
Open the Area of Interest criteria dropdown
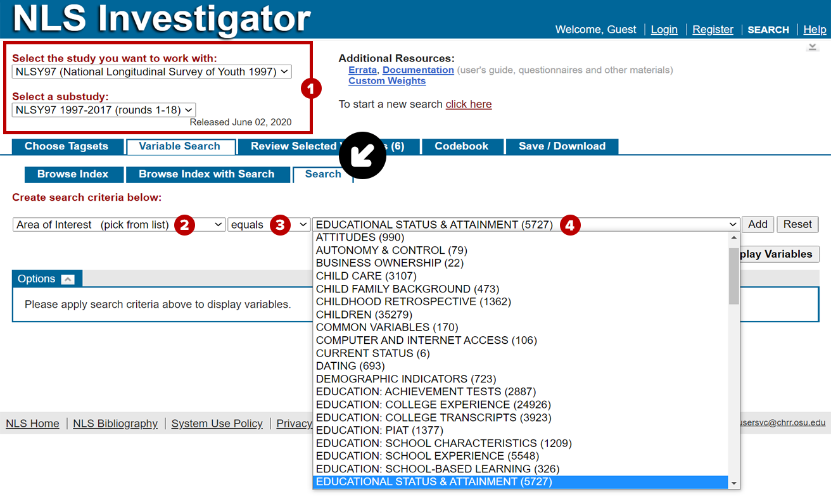[x=119, y=224]
